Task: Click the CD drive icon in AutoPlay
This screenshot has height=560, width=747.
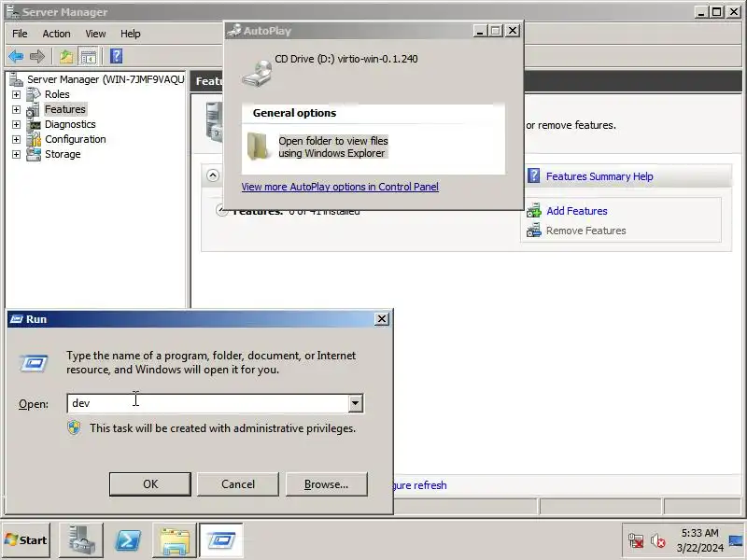Action: (257, 74)
